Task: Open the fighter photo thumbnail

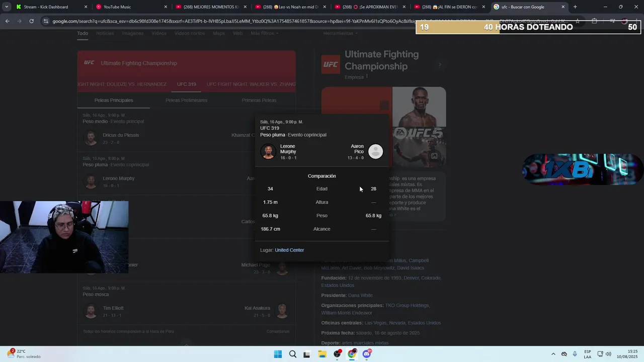Action: (419, 106)
